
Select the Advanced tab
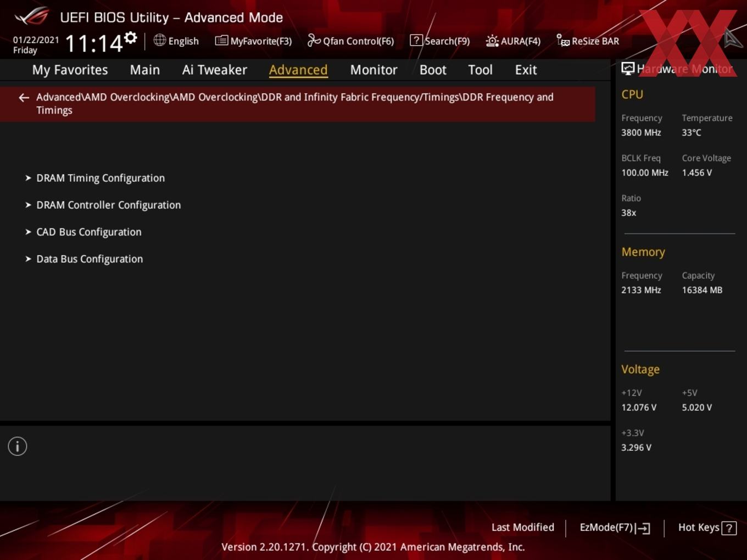(298, 70)
